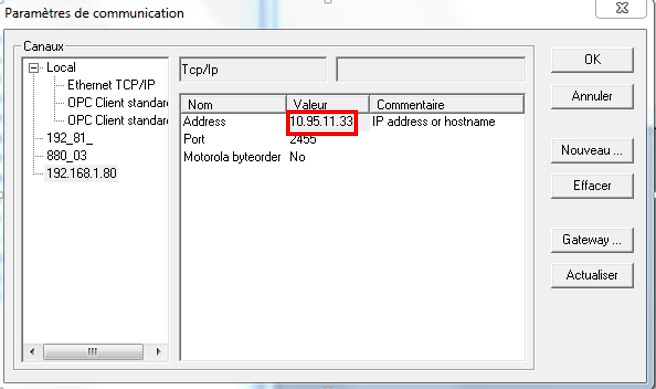The image size is (656, 389).
Task: Click the tree scrollbar left arrow
Action: coord(32,352)
